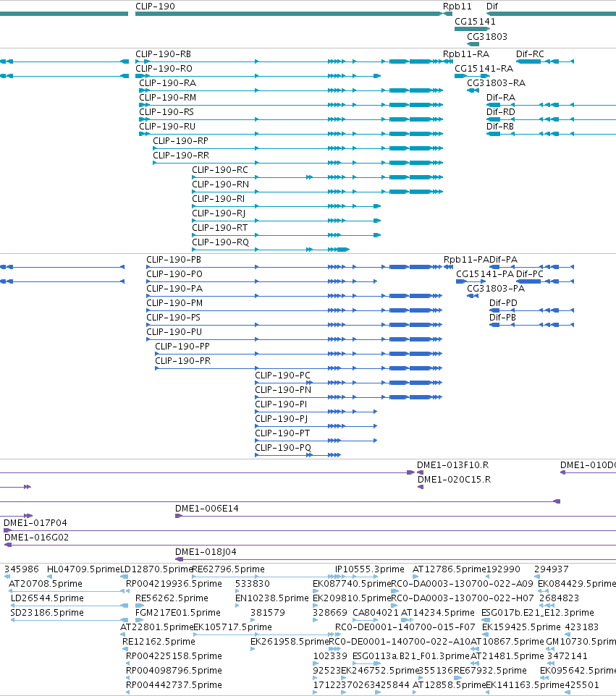Viewport: 616px width, 696px height.
Task: Select the Dif-RC transcript
Action: (530, 54)
